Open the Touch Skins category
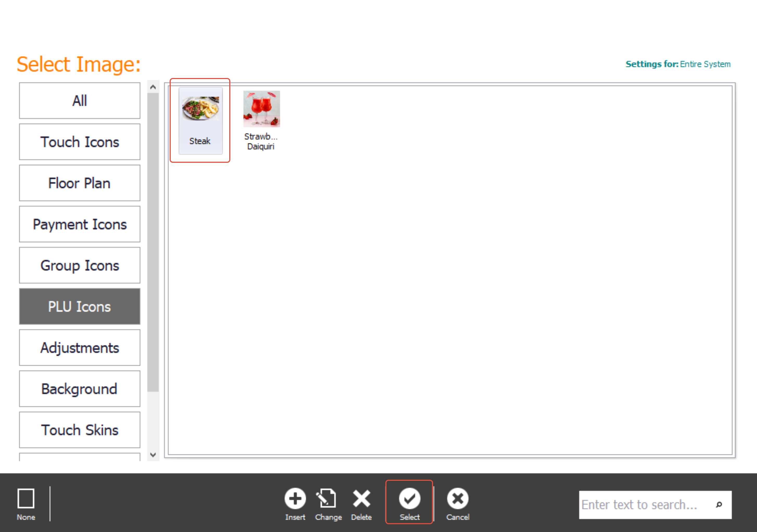This screenshot has width=757, height=532. coord(79,430)
